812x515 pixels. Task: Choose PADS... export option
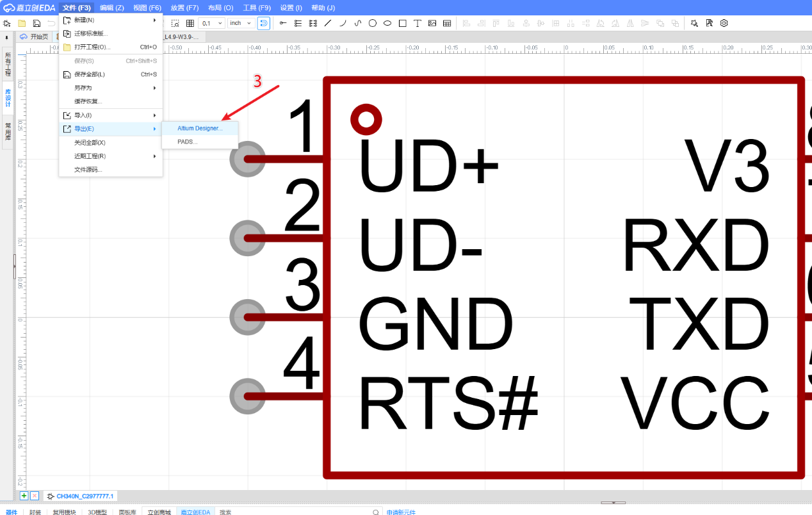coord(200,142)
